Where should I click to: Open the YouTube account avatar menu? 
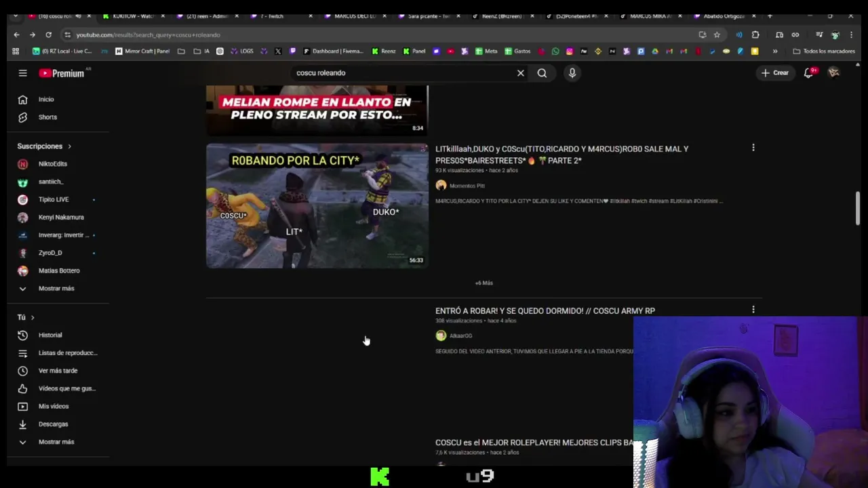click(833, 73)
